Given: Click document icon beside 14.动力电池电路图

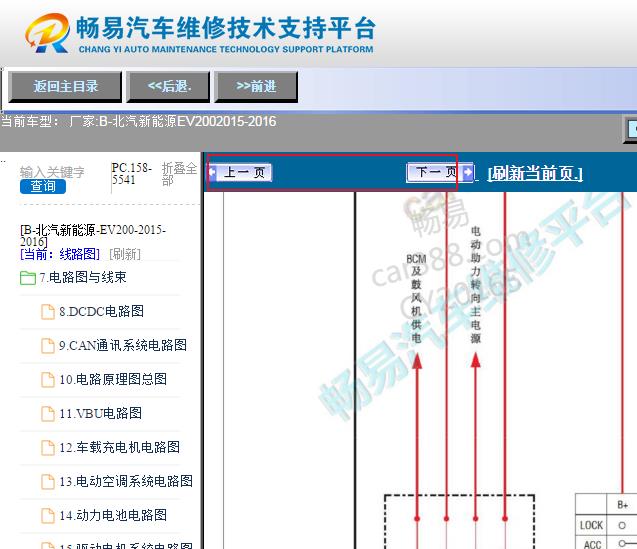Looking at the screenshot, I should (x=48, y=516).
